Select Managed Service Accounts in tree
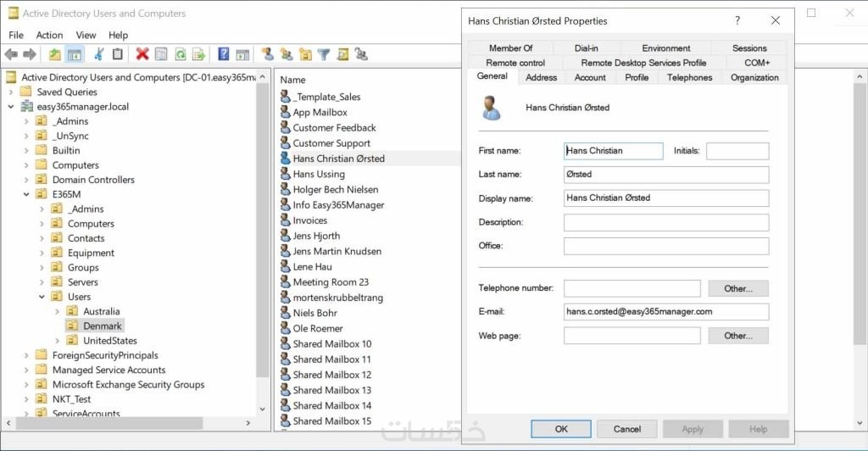The image size is (868, 451). coord(108,370)
